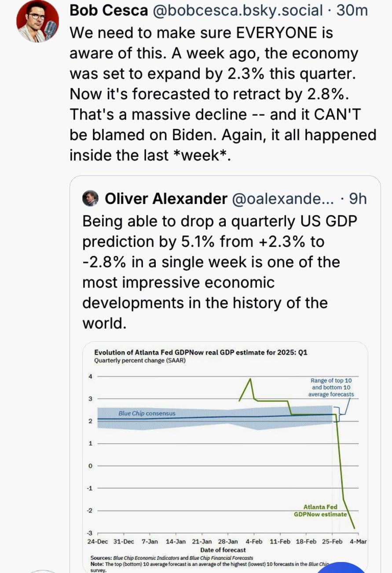Viewport: 392px width, 573px height.
Task: Click the 'Date of forecast' axis label
Action: (223, 550)
